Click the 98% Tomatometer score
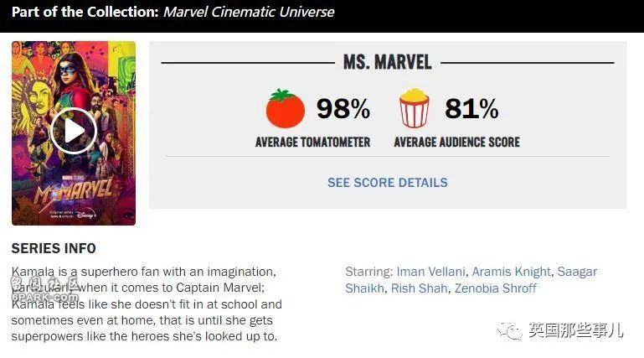Image resolution: width=644 pixels, height=358 pixels. coord(343,108)
